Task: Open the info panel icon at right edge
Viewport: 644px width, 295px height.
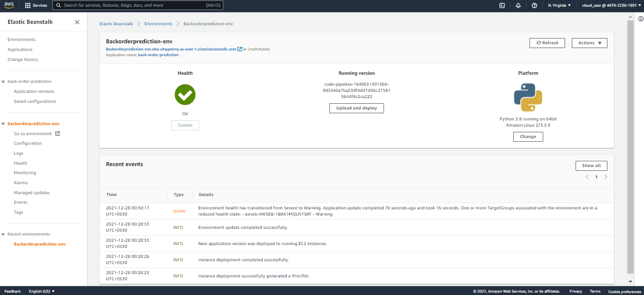Action: point(641,19)
